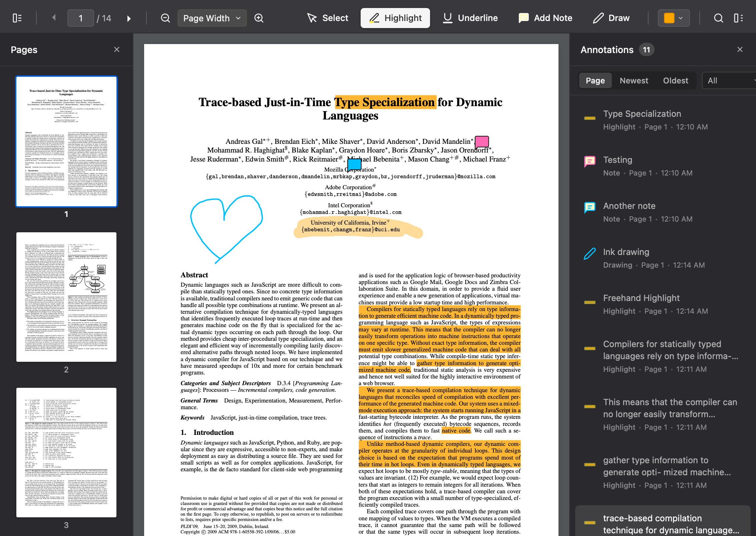Click the zoom in magnifier
The height and width of the screenshot is (536, 756).
click(x=259, y=18)
